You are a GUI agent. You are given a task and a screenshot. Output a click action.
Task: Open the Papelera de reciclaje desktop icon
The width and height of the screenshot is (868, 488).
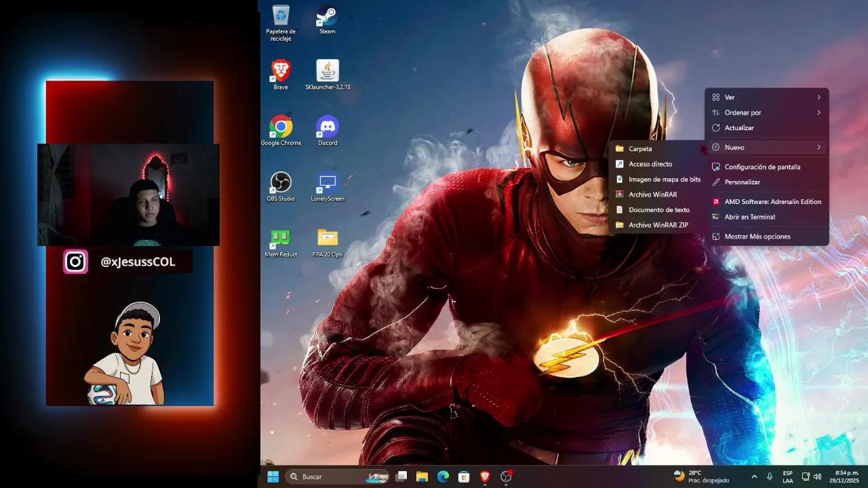click(281, 23)
